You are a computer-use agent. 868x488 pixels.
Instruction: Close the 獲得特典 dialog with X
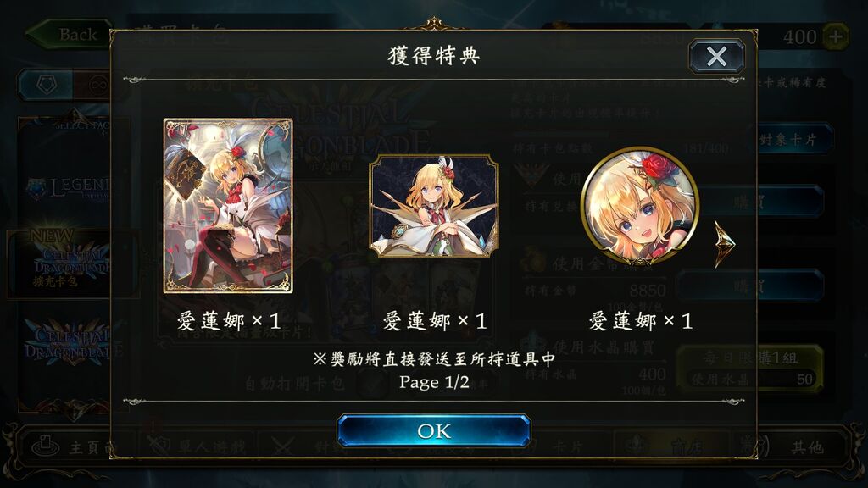tap(716, 56)
